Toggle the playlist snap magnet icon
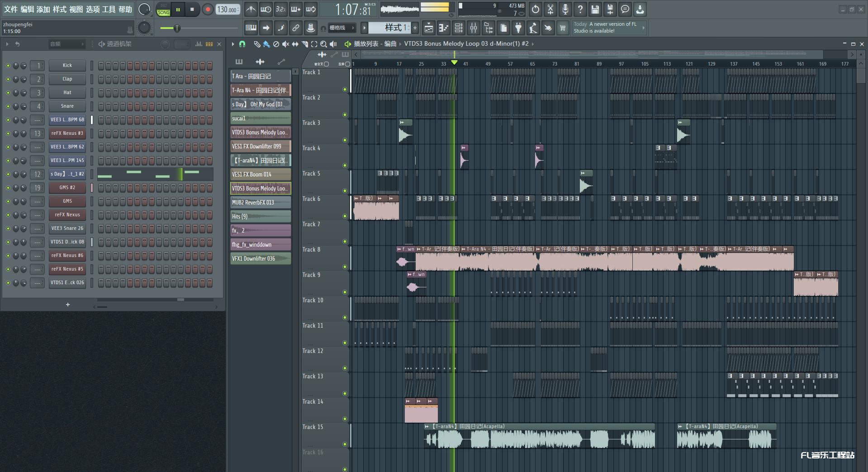This screenshot has height=472, width=868. [242, 44]
